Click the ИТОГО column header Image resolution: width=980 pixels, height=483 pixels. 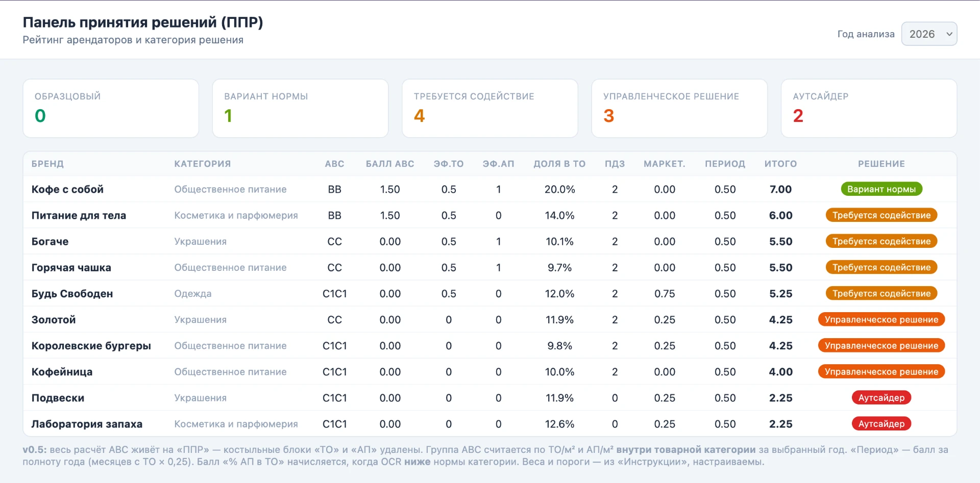pos(780,164)
